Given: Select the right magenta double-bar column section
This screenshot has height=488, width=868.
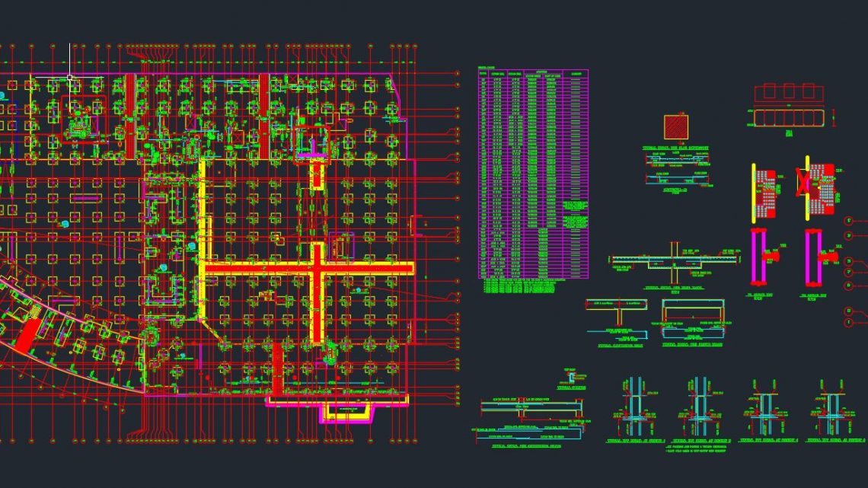Looking at the screenshot, I should pyautogui.click(x=813, y=257).
